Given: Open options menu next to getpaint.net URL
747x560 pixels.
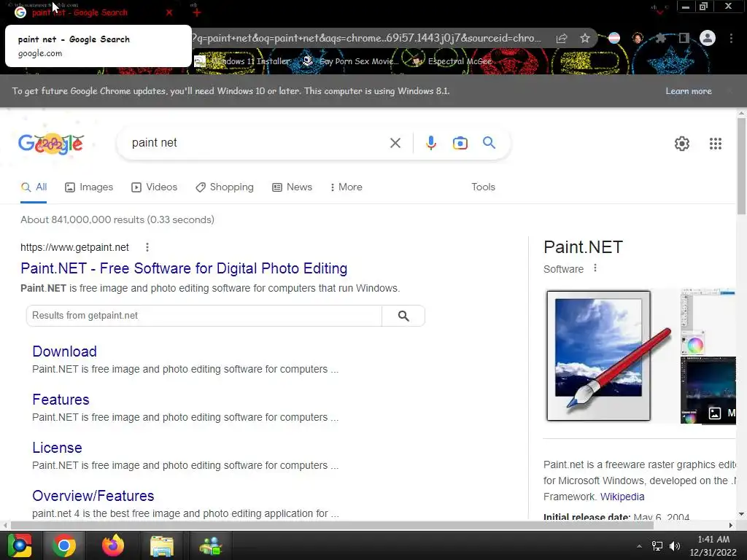Looking at the screenshot, I should point(147,247).
